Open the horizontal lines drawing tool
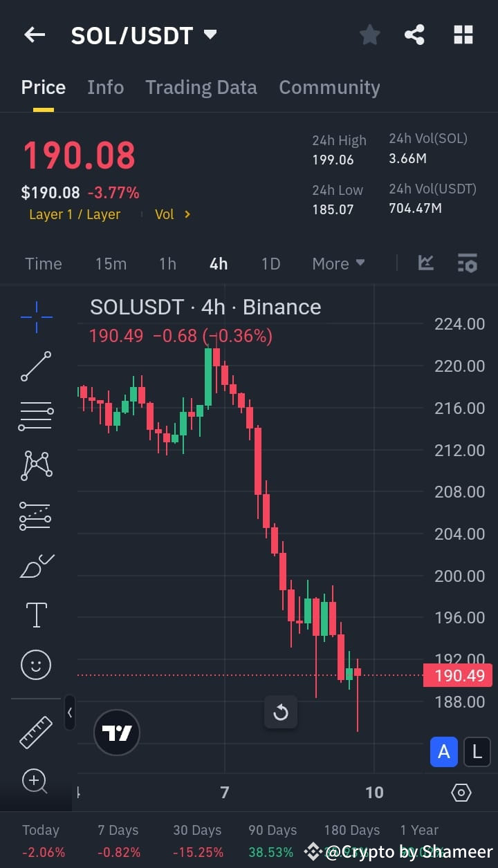 36,415
